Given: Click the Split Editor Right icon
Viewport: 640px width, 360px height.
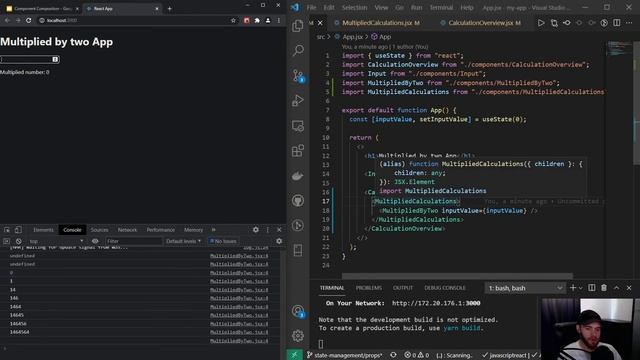Looking at the screenshot, I should 617,23.
